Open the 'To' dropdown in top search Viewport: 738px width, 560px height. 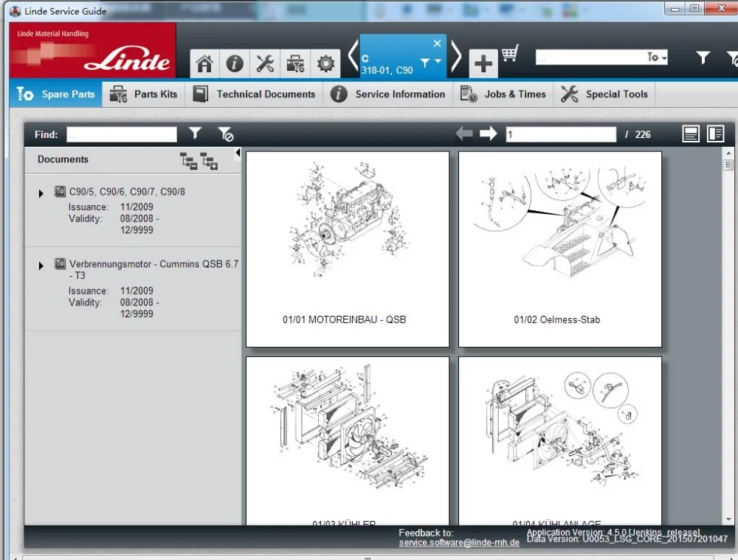click(658, 58)
